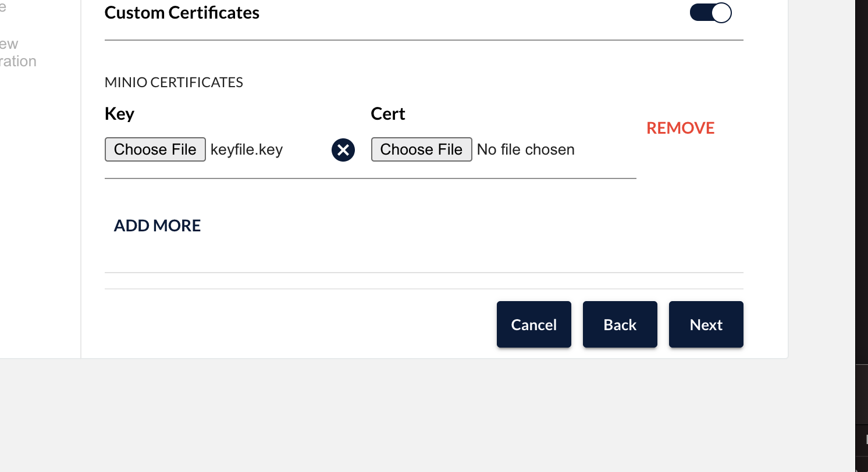868x472 pixels.
Task: Remove this MinIO certificate pair
Action: [681, 128]
